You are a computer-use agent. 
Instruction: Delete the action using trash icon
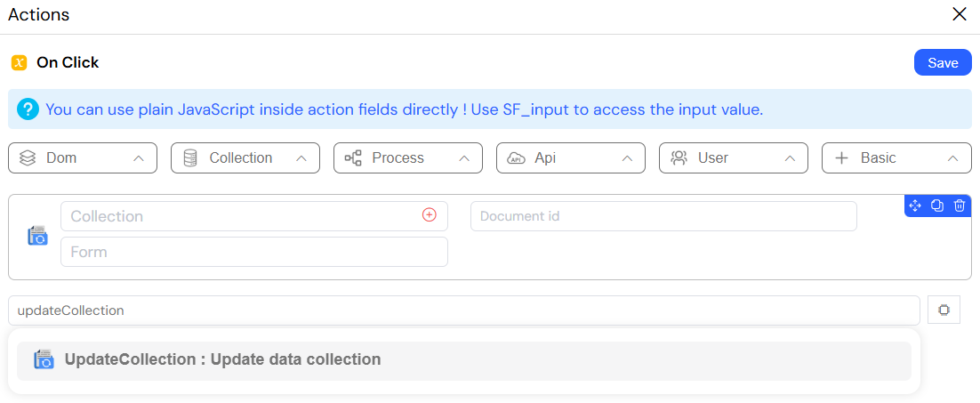click(960, 206)
